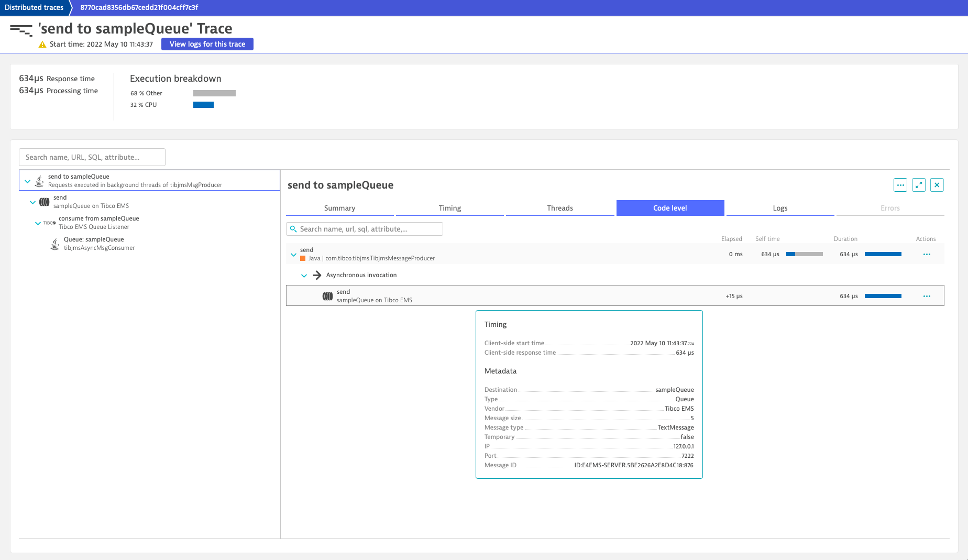Click the queue icon in code-level send on Tibco EMS row
This screenshot has height=560, width=968.
(327, 296)
